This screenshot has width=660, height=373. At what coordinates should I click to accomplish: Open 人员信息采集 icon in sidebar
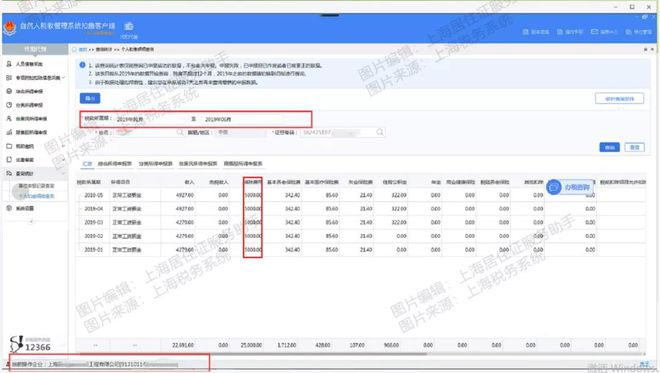tap(9, 64)
